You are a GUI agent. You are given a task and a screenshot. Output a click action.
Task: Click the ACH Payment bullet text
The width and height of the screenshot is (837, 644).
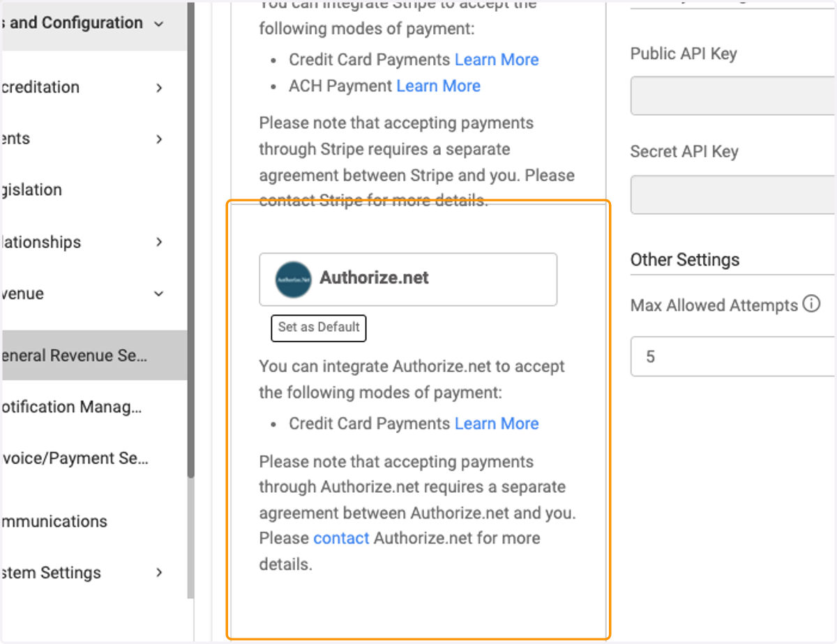coord(340,86)
